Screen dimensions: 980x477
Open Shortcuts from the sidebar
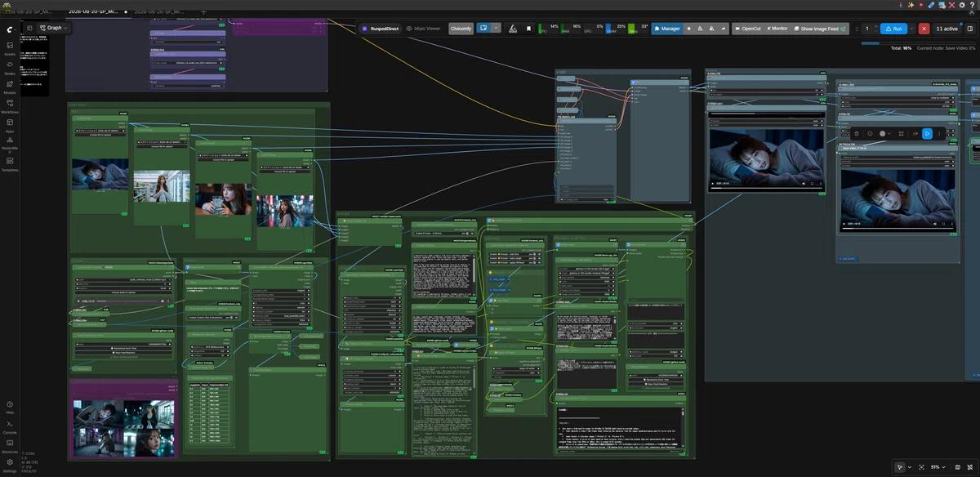coord(10,445)
